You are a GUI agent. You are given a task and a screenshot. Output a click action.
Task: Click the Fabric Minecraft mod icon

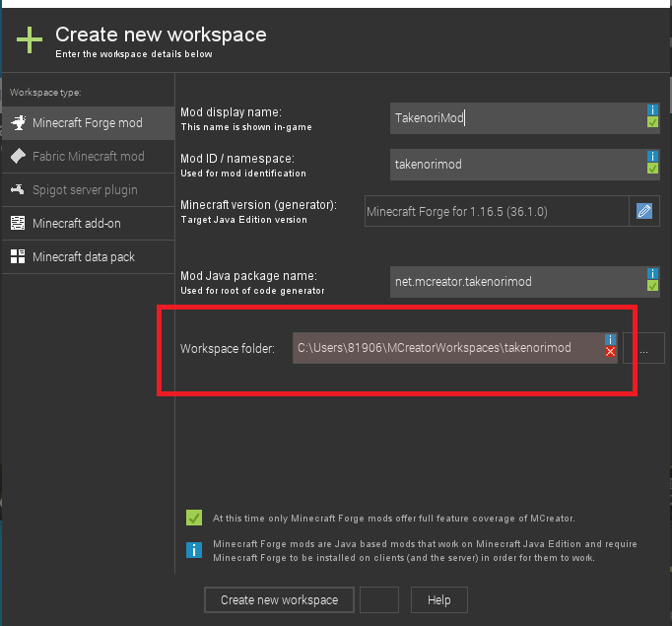pos(18,156)
